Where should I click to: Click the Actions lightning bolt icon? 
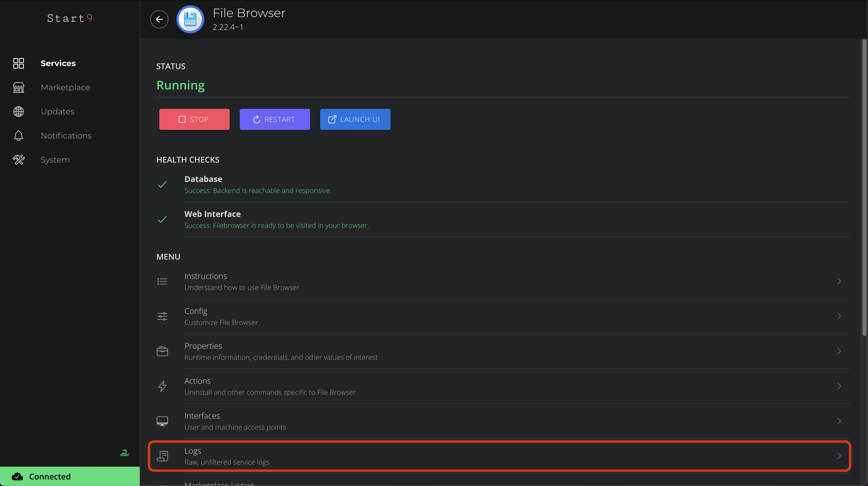pos(162,386)
